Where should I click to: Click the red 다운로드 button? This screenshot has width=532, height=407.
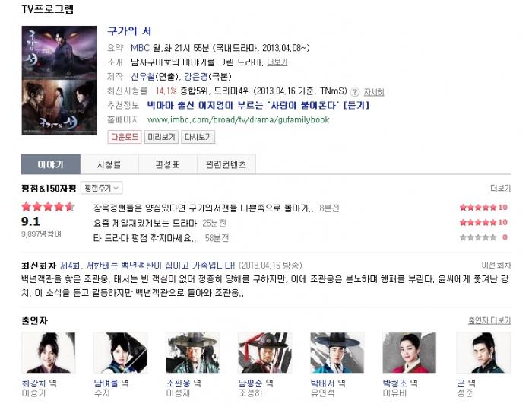(x=125, y=137)
